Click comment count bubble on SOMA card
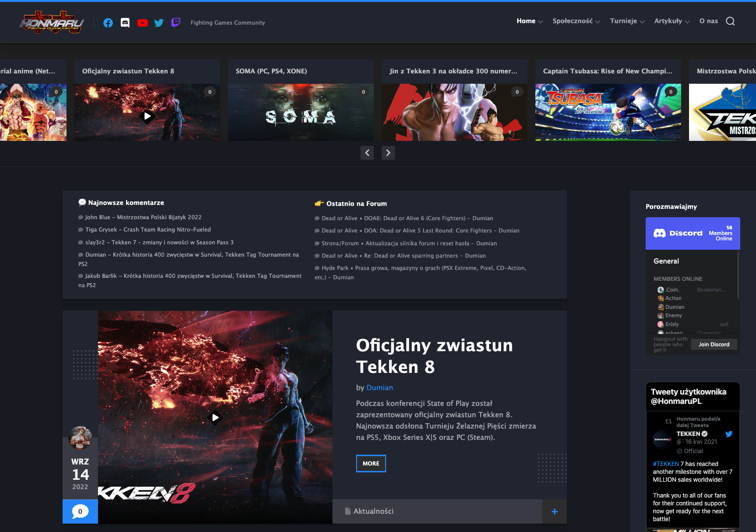The image size is (756, 532). 363,92
